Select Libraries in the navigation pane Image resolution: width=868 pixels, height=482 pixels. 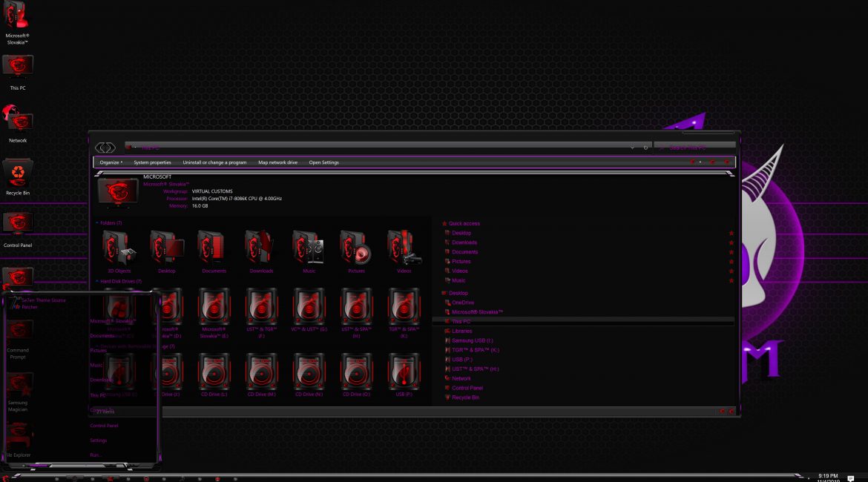click(x=461, y=331)
